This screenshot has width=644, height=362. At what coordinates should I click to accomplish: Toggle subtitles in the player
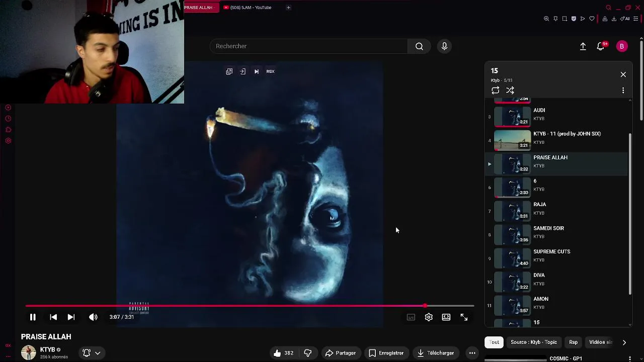click(x=411, y=317)
